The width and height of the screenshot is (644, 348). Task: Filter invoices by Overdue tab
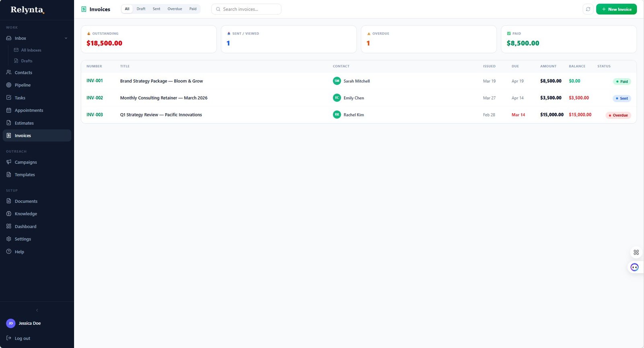(x=175, y=9)
